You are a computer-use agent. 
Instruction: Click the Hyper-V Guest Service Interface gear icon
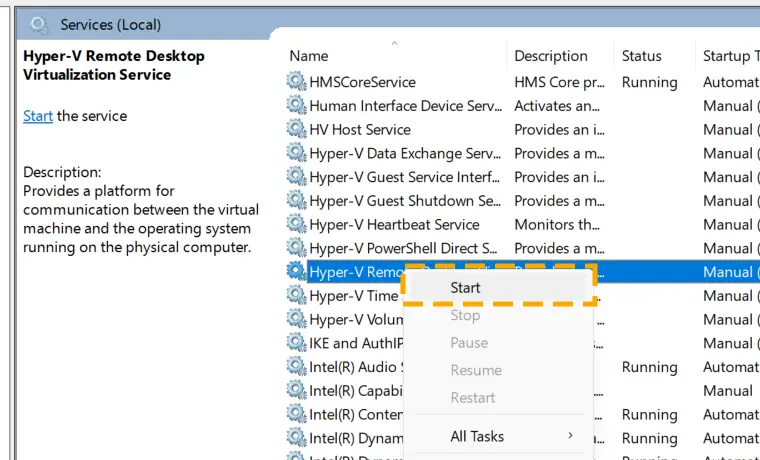[296, 176]
